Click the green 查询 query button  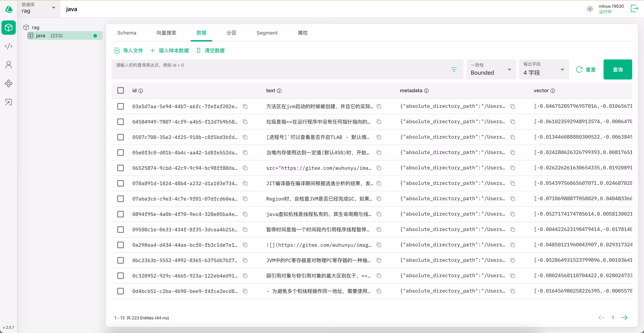tap(618, 69)
